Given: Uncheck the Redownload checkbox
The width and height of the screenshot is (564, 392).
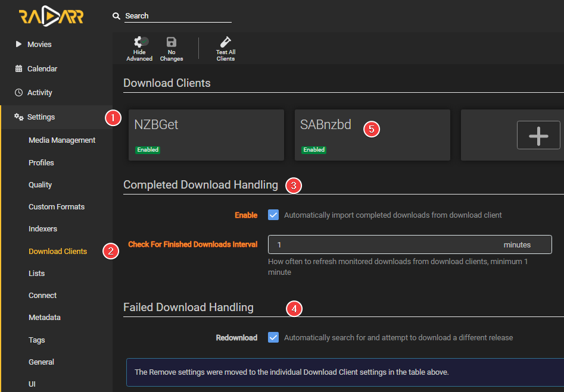Looking at the screenshot, I should (x=273, y=337).
